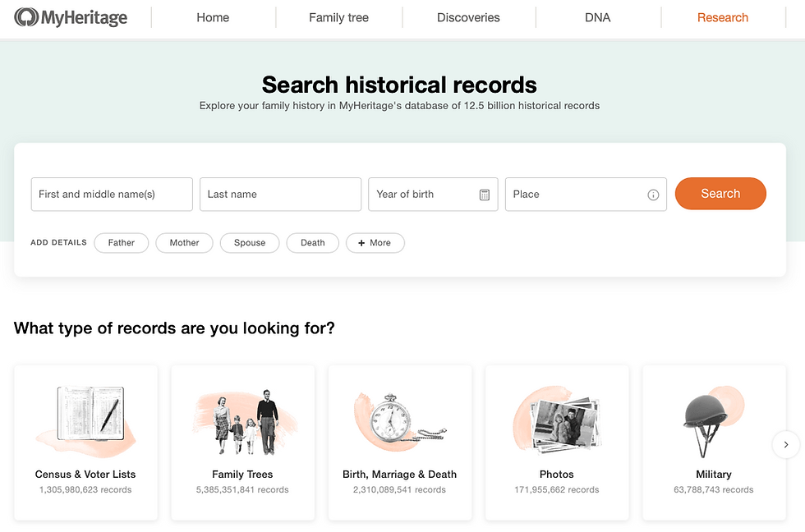This screenshot has width=805, height=532.
Task: Click '1,305,980,623 records' text
Action: pos(85,490)
